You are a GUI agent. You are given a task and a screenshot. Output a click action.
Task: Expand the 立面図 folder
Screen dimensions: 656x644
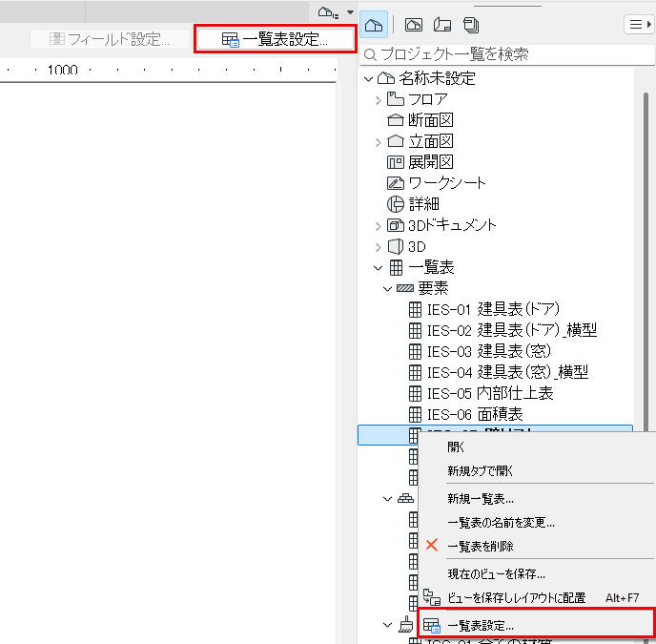pyautogui.click(x=379, y=142)
